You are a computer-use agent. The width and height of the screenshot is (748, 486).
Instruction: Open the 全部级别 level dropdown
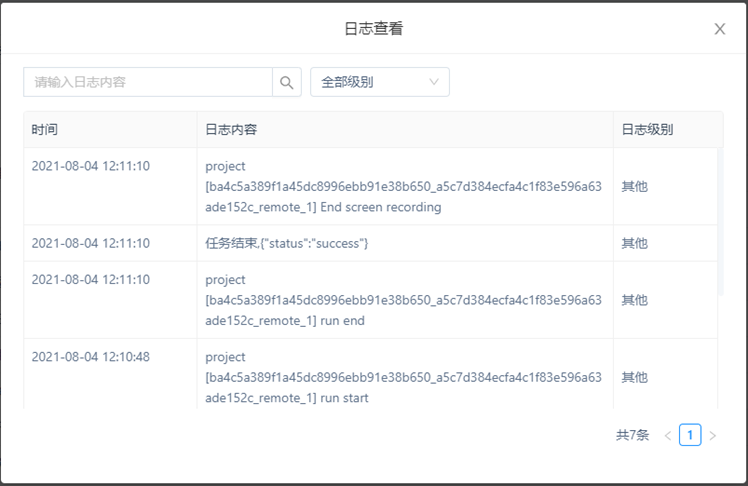point(380,82)
